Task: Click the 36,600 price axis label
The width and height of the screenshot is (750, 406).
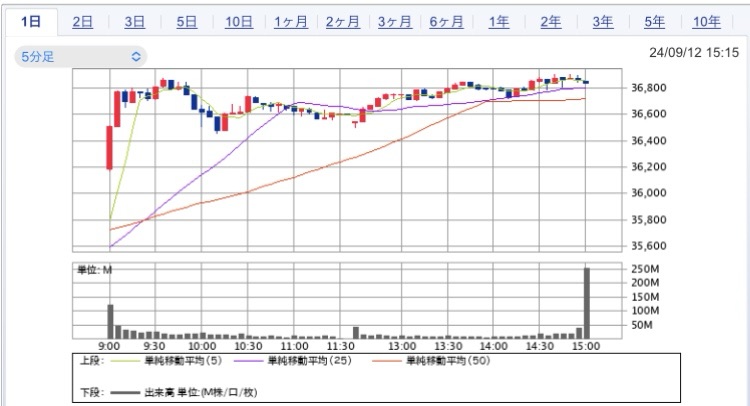Action: tap(649, 114)
